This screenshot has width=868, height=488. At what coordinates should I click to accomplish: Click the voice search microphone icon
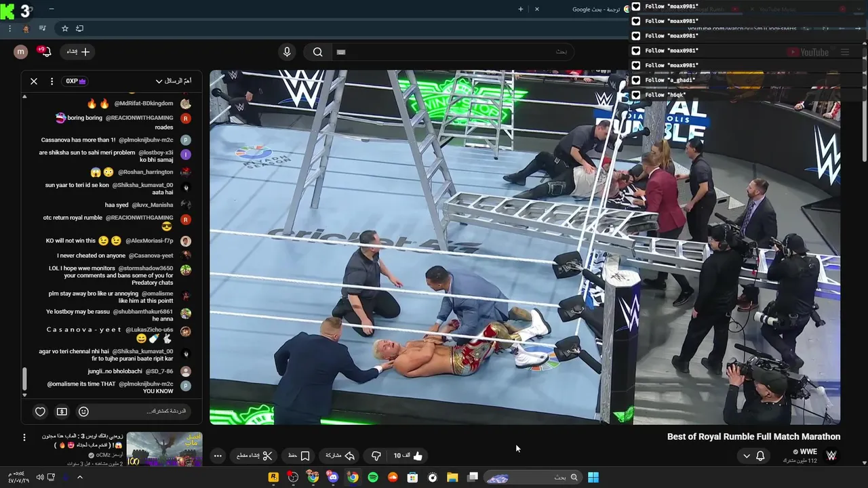point(287,52)
